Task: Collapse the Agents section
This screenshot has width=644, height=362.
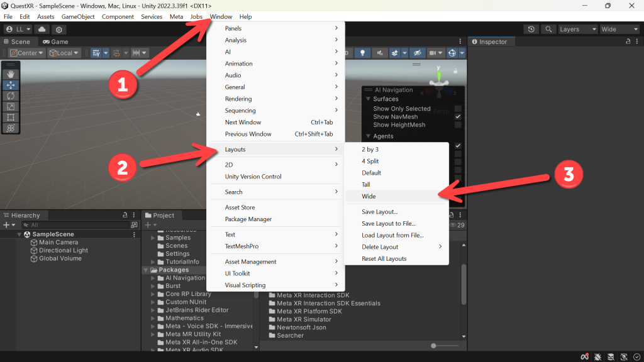Action: pyautogui.click(x=369, y=136)
